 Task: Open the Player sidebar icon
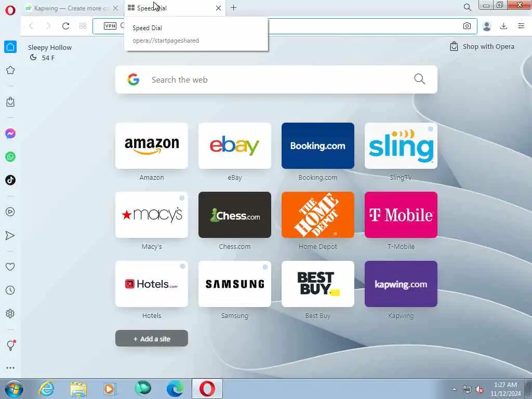point(10,212)
